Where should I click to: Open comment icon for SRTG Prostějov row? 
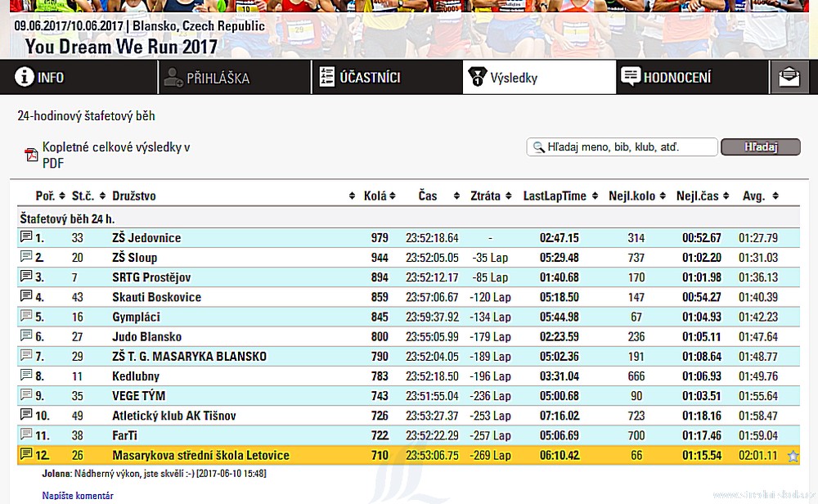[26, 277]
